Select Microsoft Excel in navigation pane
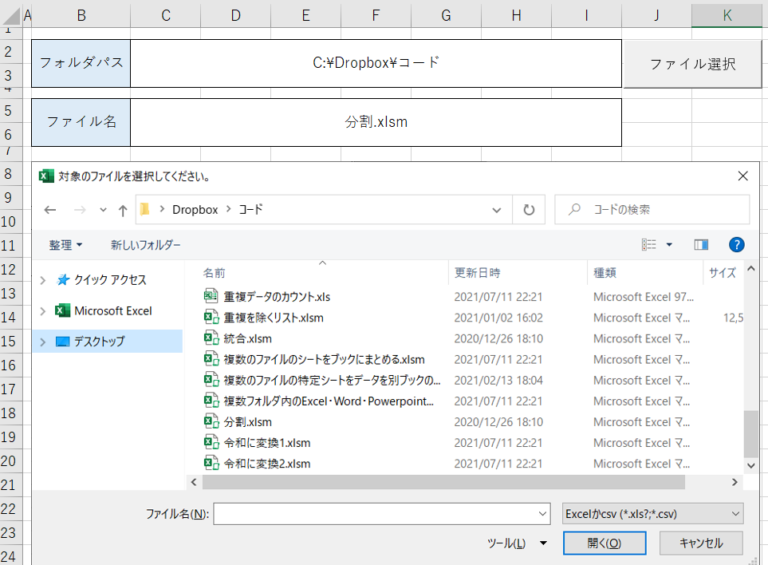Image resolution: width=768 pixels, height=565 pixels. (113, 310)
